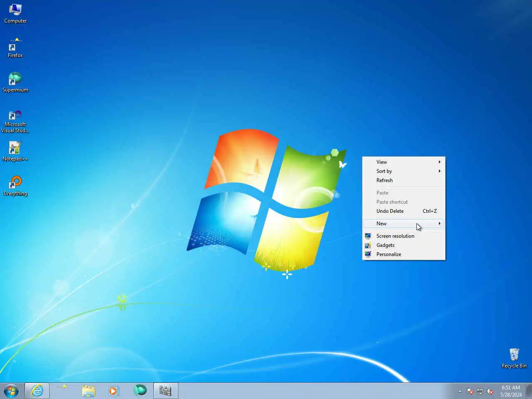Open Gadgets from the context menu
532x399 pixels.
click(x=404, y=245)
